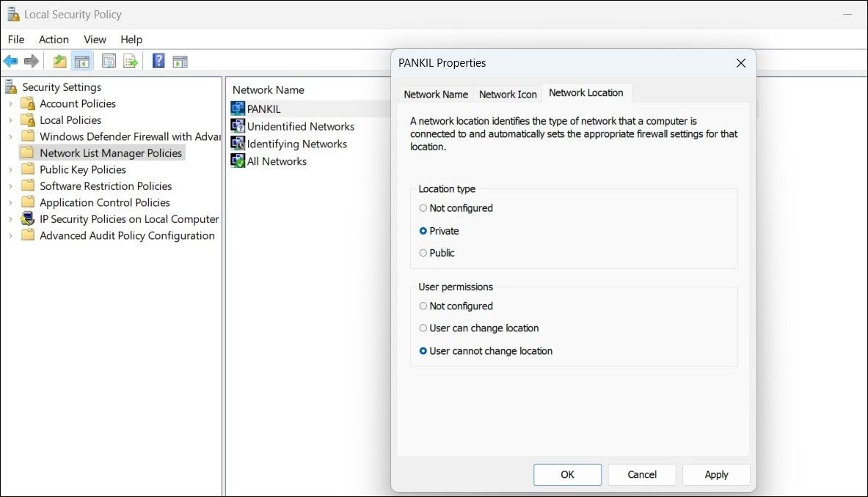Expand Advanced Audit Policy Configuration node
This screenshot has width=868, height=497.
[x=10, y=236]
